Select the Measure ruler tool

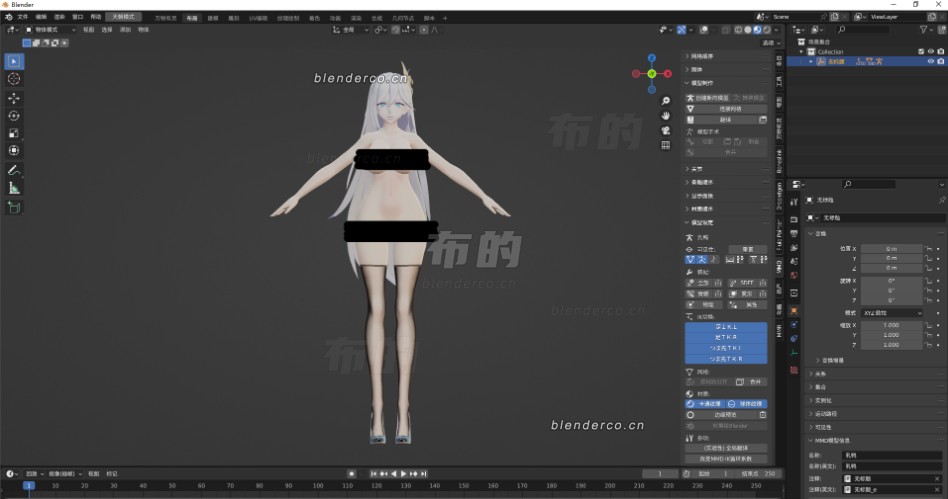[14, 188]
